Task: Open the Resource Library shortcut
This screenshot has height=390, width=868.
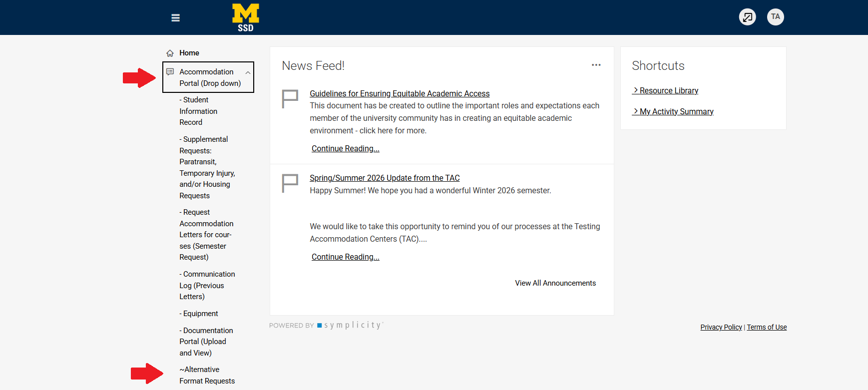Action: [665, 90]
